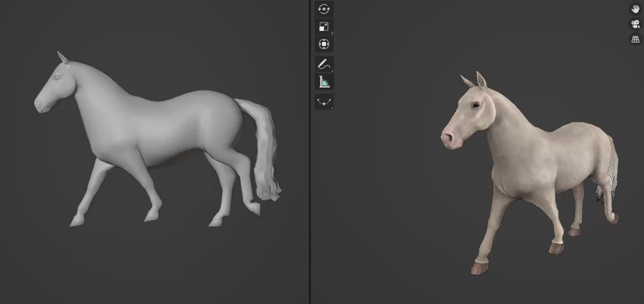Activate the Transform tool
Viewport: 644px width, 304px height.
click(x=323, y=44)
